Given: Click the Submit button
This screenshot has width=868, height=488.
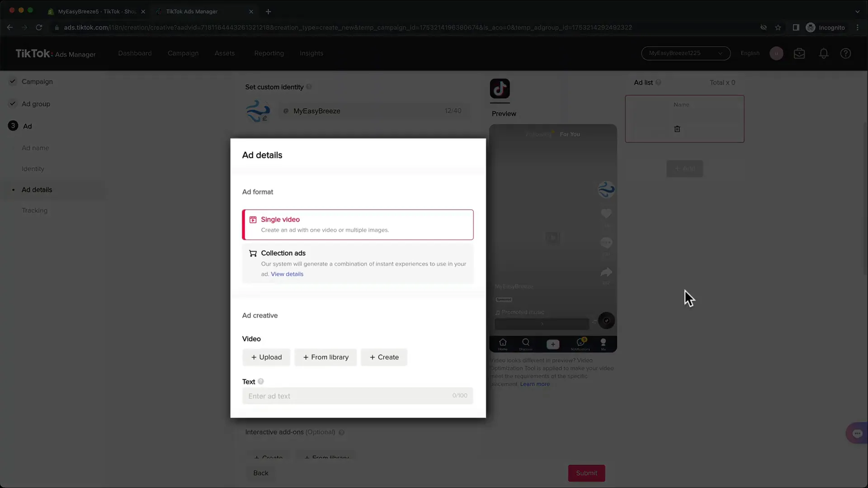Looking at the screenshot, I should click(x=586, y=473).
